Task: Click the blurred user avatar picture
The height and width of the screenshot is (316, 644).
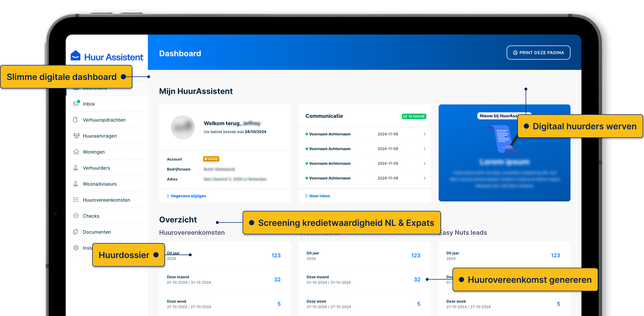Action: (183, 127)
